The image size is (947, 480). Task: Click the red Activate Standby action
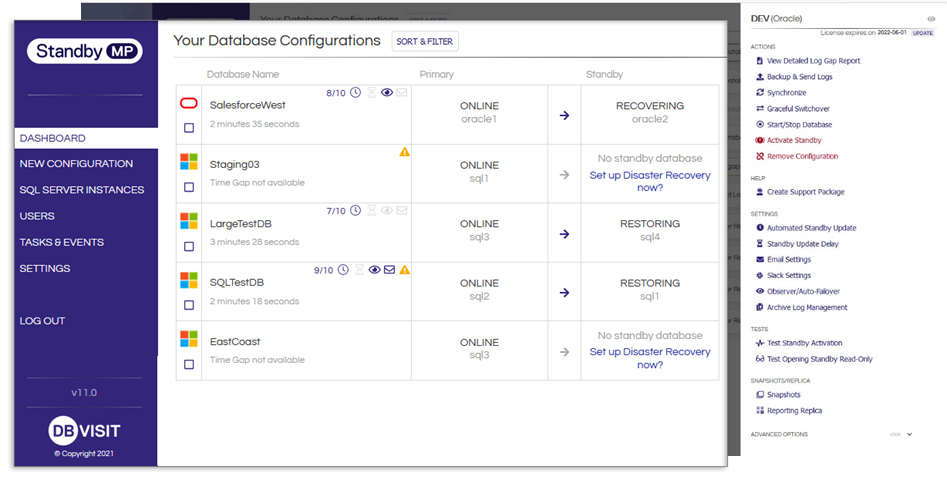789,140
